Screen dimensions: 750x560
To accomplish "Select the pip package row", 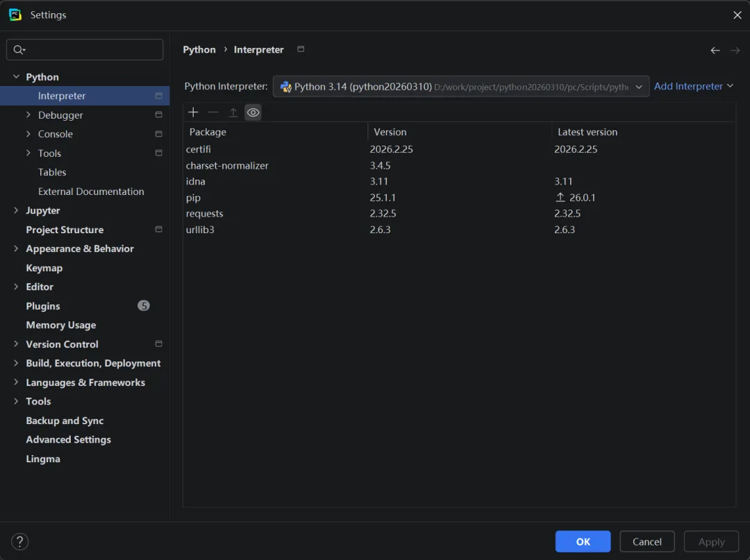I will (x=458, y=197).
